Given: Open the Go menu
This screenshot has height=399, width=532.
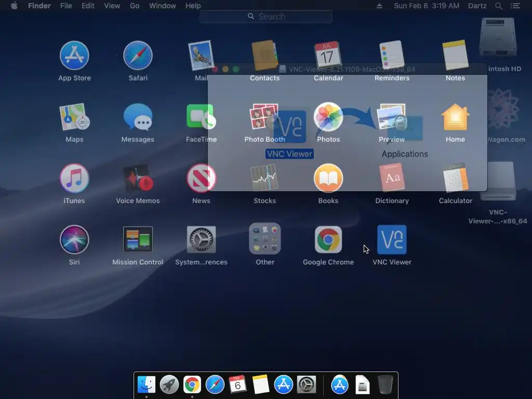Looking at the screenshot, I should 135,6.
